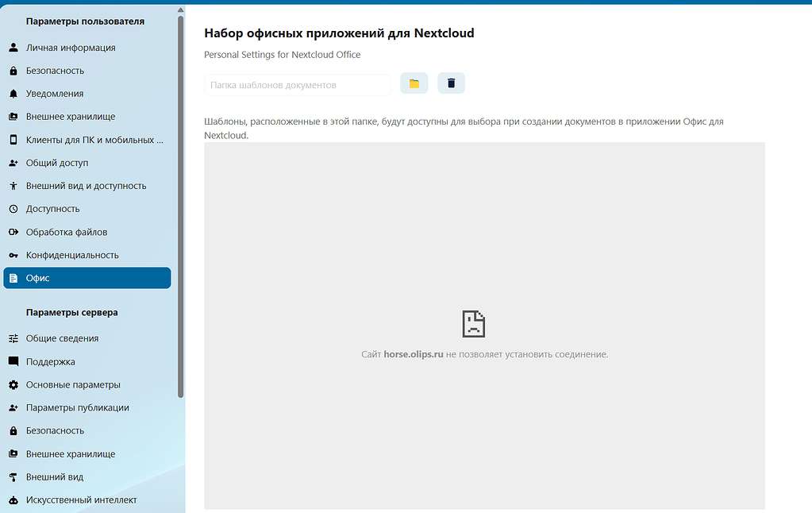The width and height of the screenshot is (812, 513).
Task: Click the accessibility figure icon beside Внешний вид и доступность
Action: tap(13, 186)
